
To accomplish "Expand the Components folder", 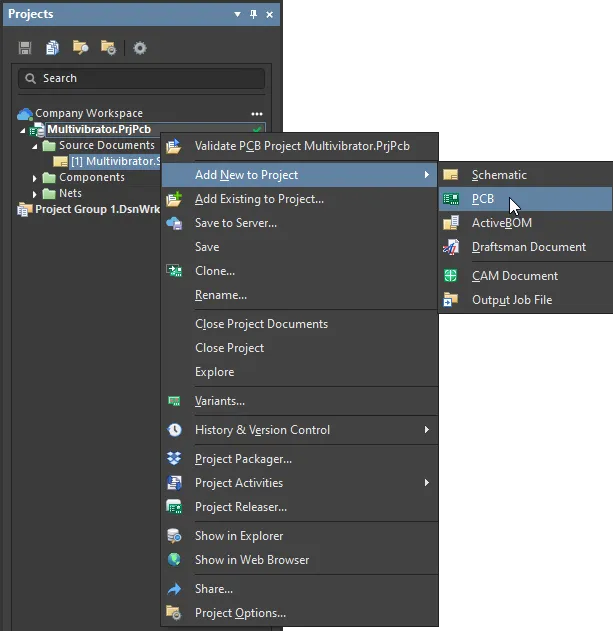I will pos(35,178).
